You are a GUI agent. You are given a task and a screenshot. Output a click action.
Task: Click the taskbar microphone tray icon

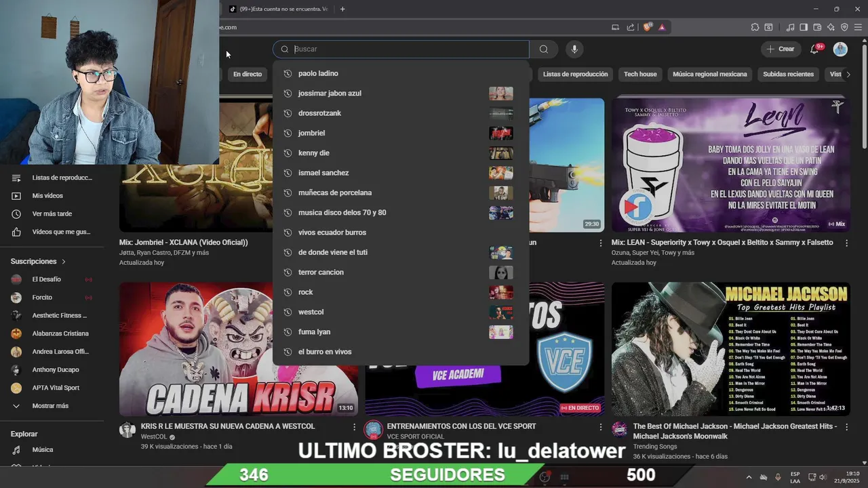[x=778, y=477]
